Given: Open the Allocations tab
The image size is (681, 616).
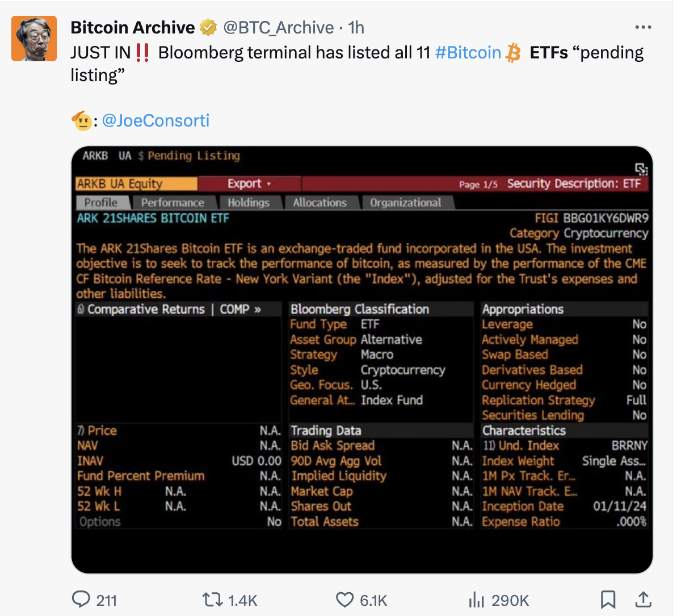Looking at the screenshot, I should click(320, 202).
